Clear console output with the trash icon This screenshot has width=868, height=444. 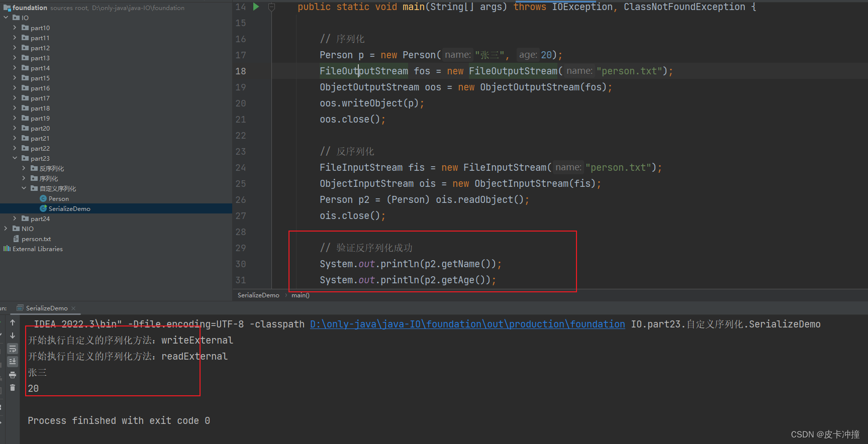[13, 388]
